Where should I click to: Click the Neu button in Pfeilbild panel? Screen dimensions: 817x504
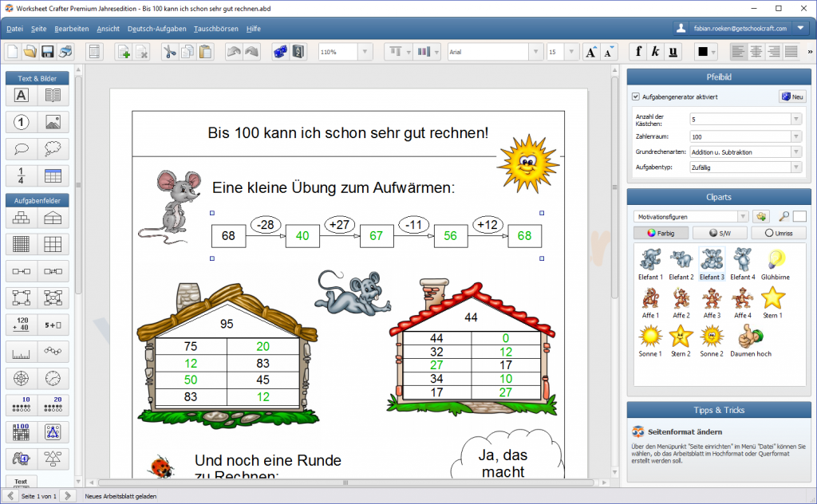[791, 96]
